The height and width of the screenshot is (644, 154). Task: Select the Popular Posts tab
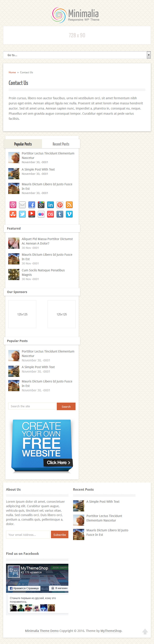pyautogui.click(x=23, y=144)
